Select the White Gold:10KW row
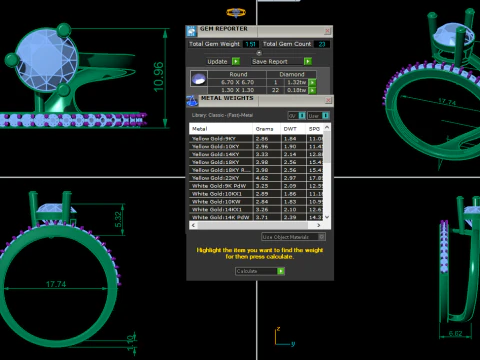 [x=256, y=202]
